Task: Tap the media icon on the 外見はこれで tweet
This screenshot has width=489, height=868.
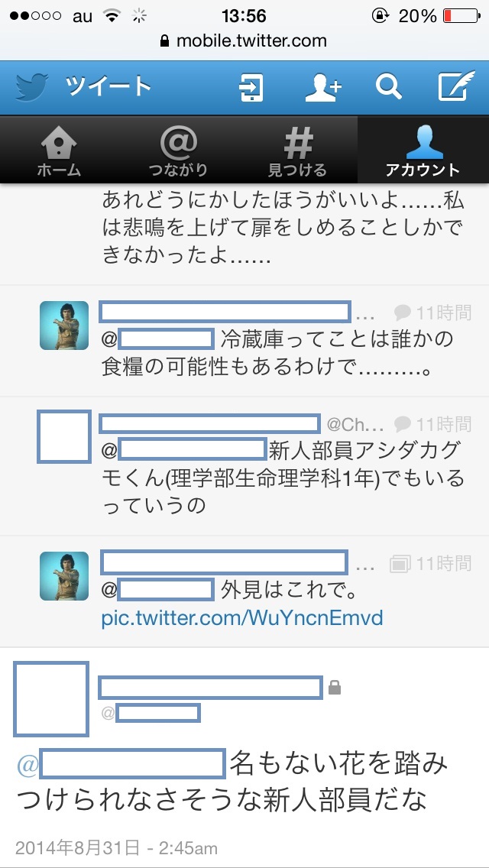Action: point(400,564)
